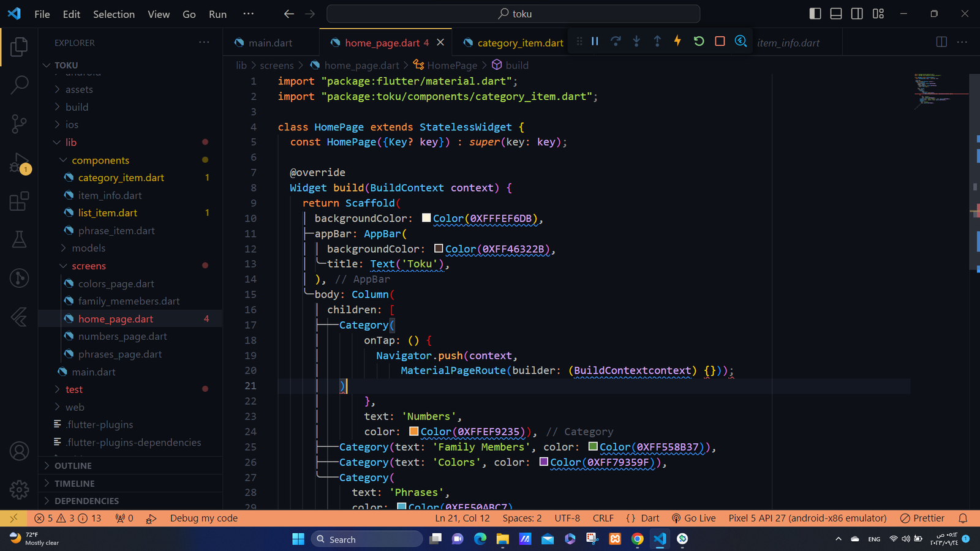Click the orange color swatch for 0XFFEF9235

point(414,432)
